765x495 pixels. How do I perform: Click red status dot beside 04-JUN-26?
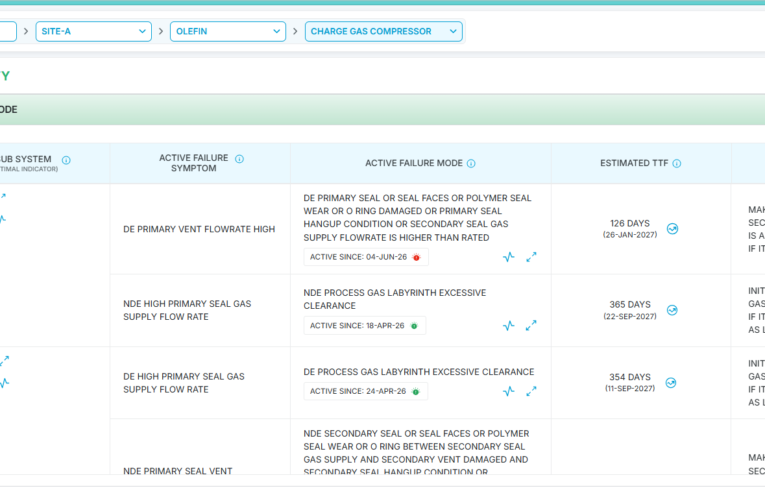(416, 257)
